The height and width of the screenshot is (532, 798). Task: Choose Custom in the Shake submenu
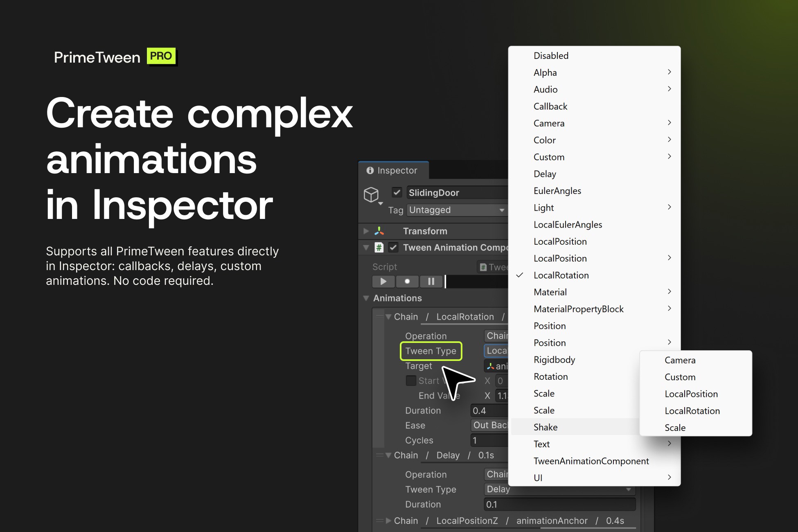coord(696,377)
